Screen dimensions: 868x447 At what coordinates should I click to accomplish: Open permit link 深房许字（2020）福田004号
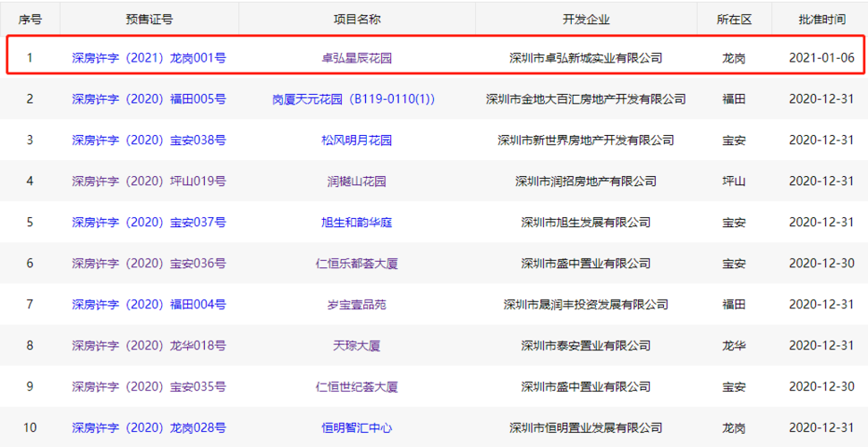tap(149, 304)
